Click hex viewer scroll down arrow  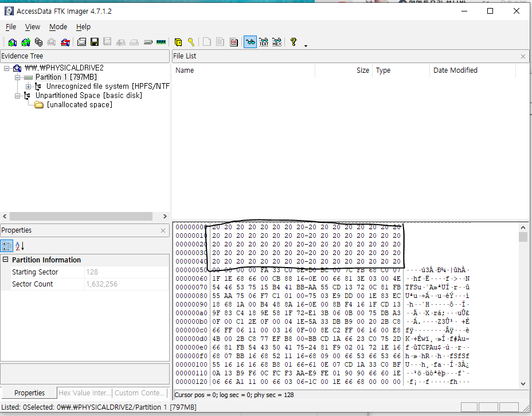523,384
